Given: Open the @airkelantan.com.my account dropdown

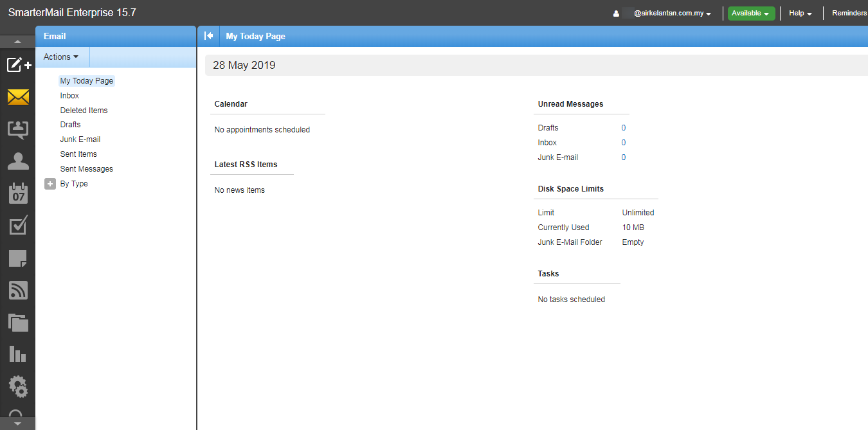Looking at the screenshot, I should (x=672, y=13).
